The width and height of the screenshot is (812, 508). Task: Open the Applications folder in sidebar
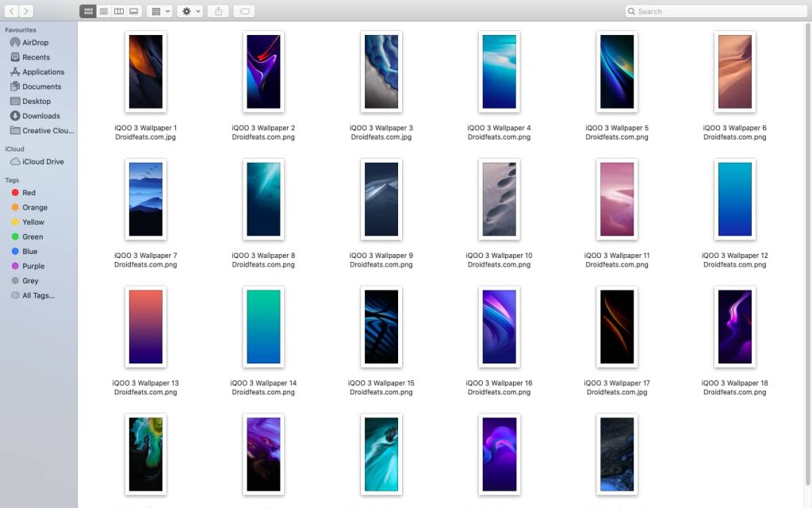(x=43, y=72)
